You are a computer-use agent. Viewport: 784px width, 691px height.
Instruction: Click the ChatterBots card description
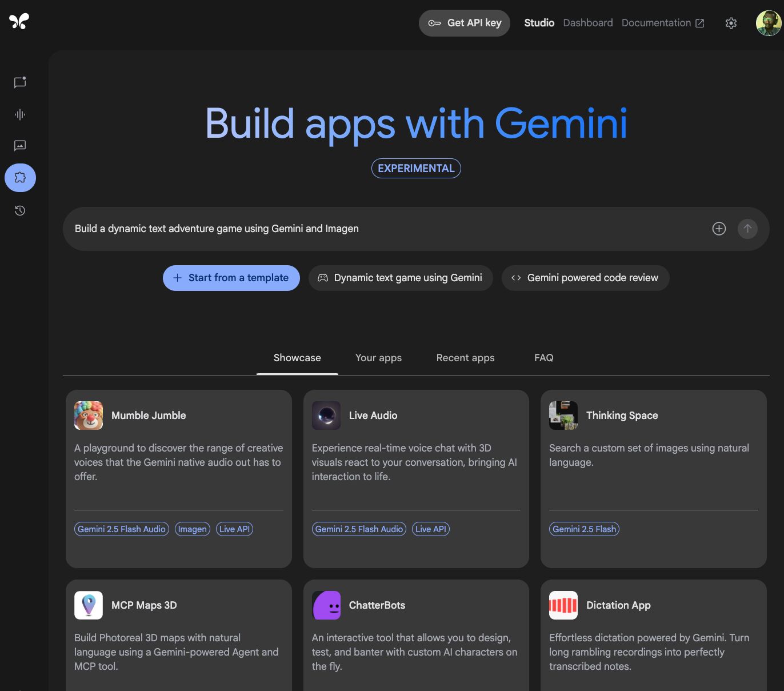415,652
